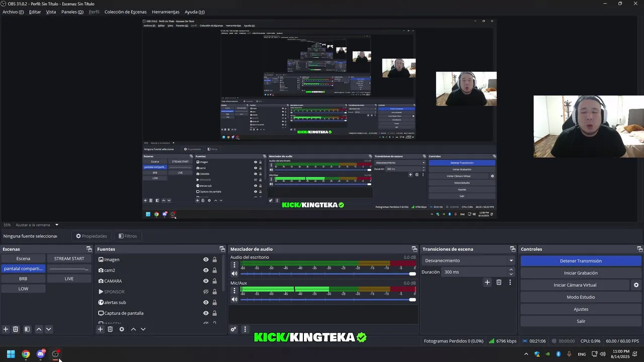This screenshot has height=362, width=644.
Task: Move source up in Fuentes list
Action: click(133, 329)
